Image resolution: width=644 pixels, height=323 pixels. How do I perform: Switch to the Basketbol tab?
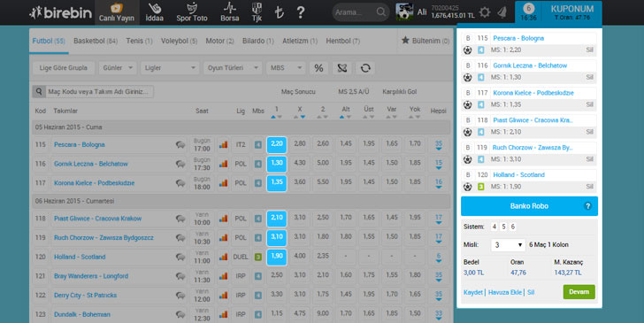[96, 41]
